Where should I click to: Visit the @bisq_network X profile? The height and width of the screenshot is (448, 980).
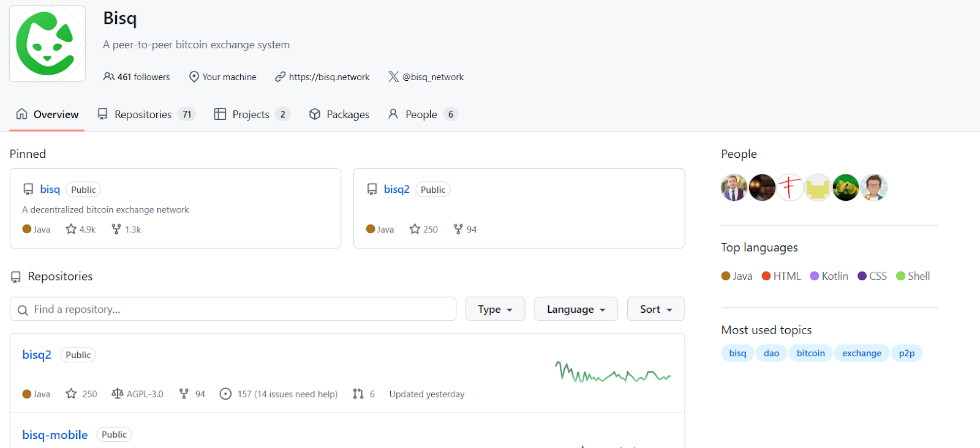[x=432, y=77]
